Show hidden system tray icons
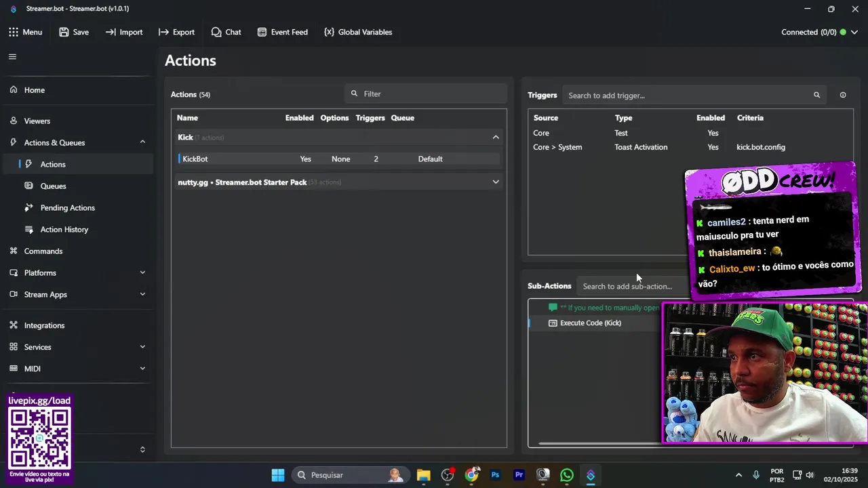The height and width of the screenshot is (488, 868). pos(738,475)
